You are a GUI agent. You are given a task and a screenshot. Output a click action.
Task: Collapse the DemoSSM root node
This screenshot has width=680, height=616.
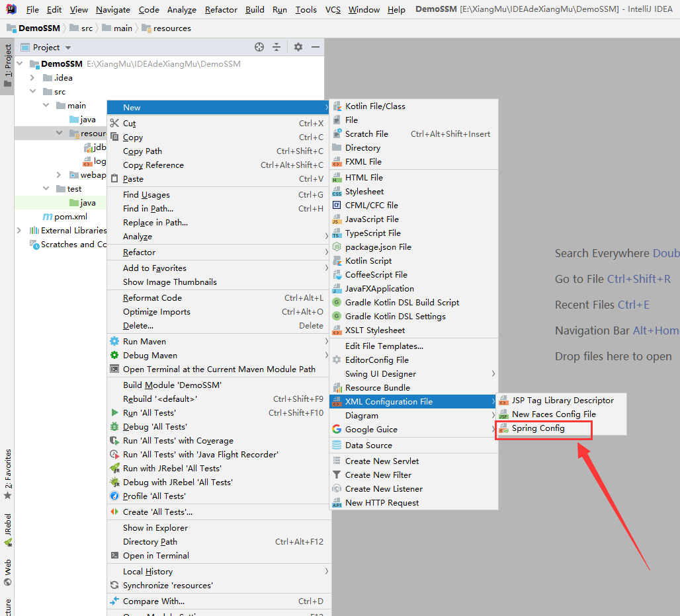tap(20, 63)
